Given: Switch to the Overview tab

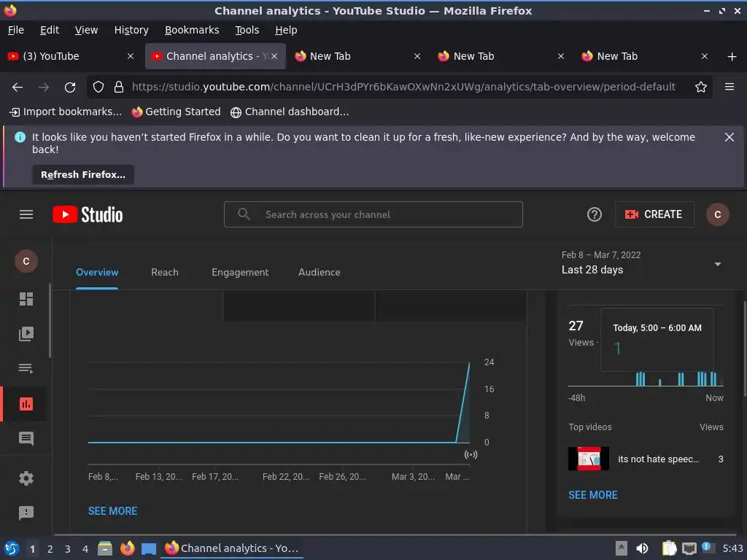Looking at the screenshot, I should 97,273.
